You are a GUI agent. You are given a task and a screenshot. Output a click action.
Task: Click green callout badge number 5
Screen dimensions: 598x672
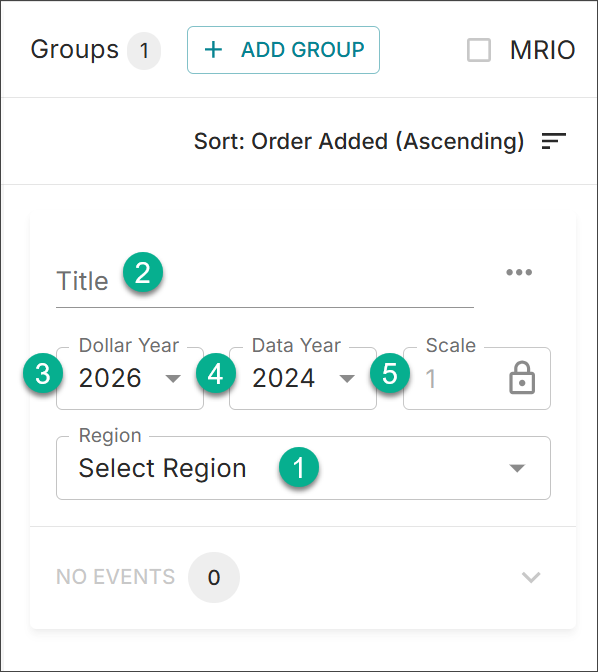(390, 373)
